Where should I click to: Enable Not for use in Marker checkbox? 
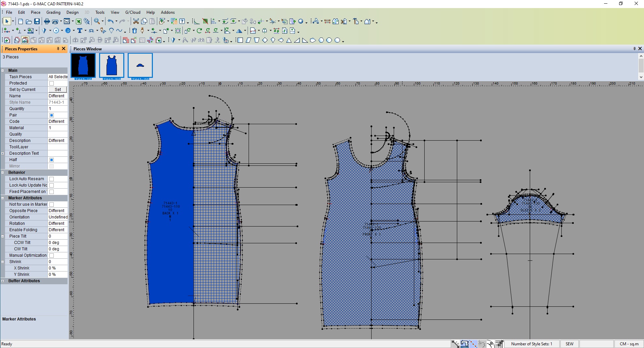point(51,204)
